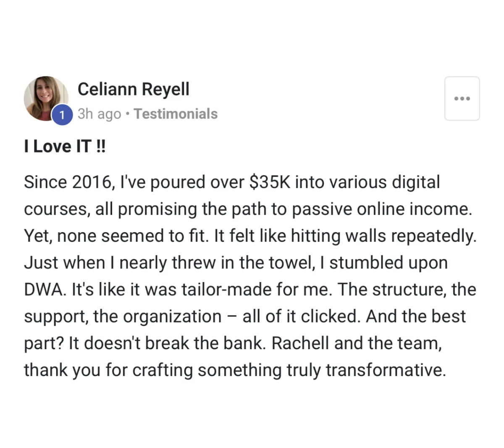Viewport: 504px width, 448px height.
Task: Click Celiann Reyell's profile photo
Action: 46,99
